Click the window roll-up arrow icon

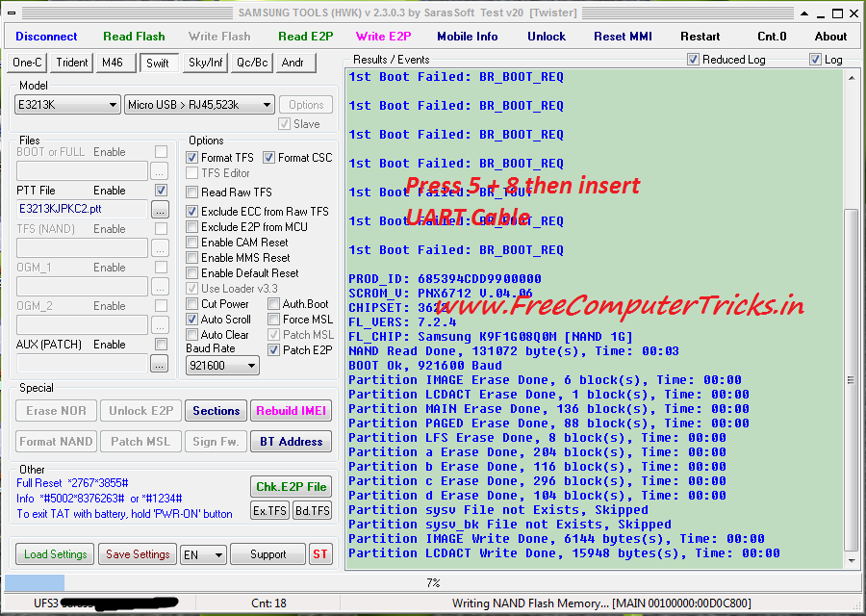coord(804,13)
